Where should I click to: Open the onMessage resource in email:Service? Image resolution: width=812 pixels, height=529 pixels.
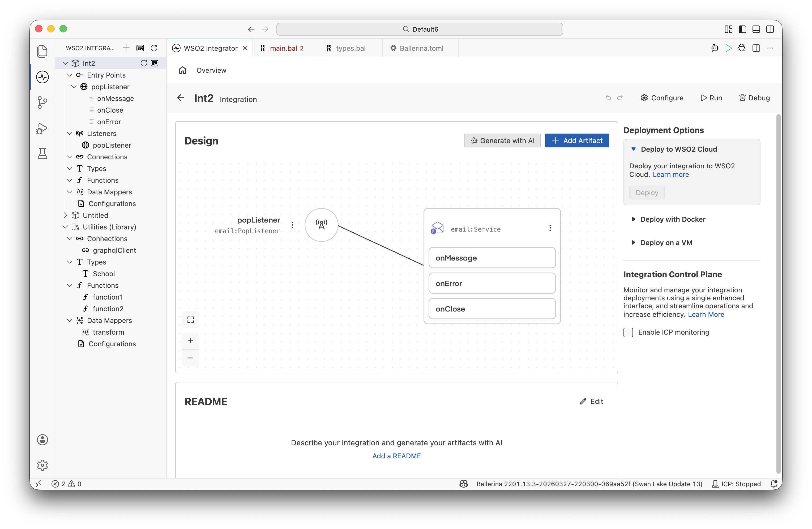click(492, 258)
